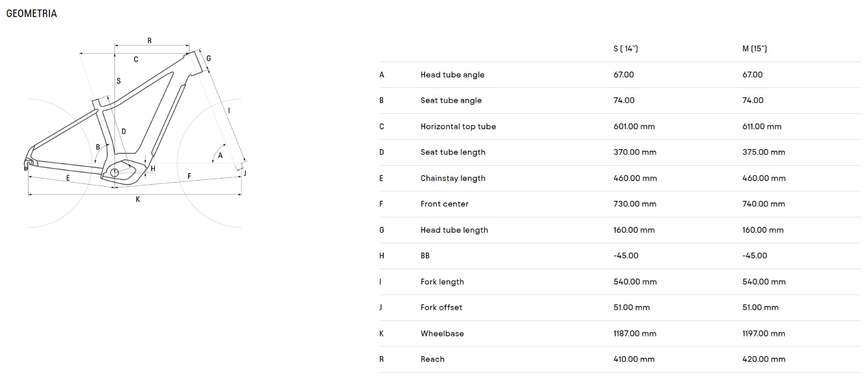Click the R reach label in bike diagram
The height and width of the screenshot is (382, 868).
pos(150,41)
